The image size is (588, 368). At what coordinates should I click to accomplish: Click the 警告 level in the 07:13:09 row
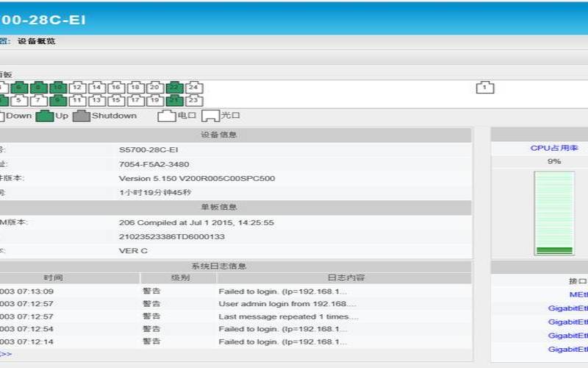coord(151,291)
